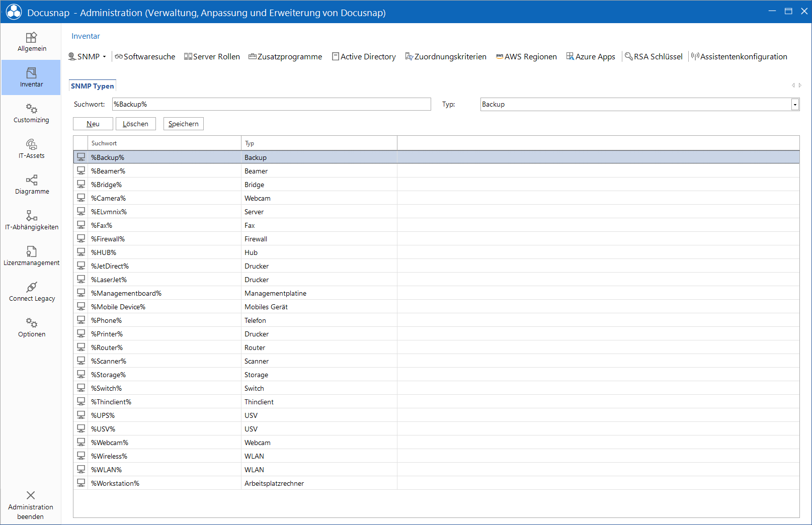Image resolution: width=812 pixels, height=525 pixels.
Task: Open the IT-Assets sidebar section
Action: pyautogui.click(x=31, y=149)
